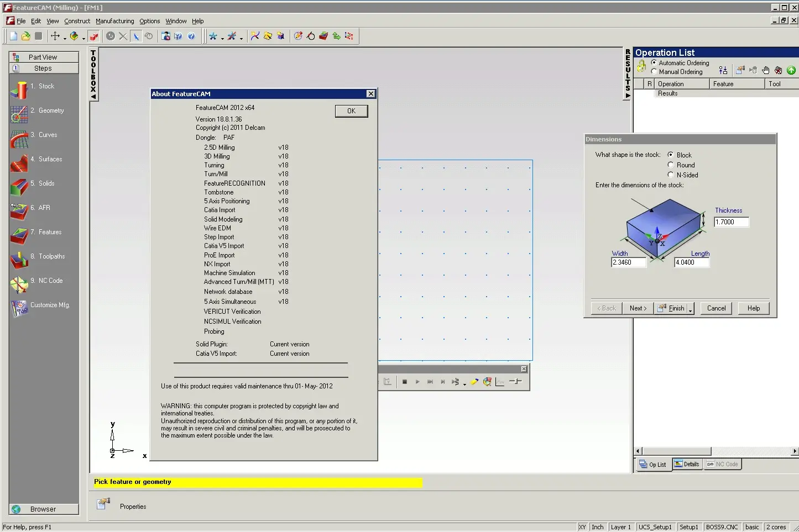Click the Operation List horizontal scrollbar
The image size is (799, 532).
[716, 451]
